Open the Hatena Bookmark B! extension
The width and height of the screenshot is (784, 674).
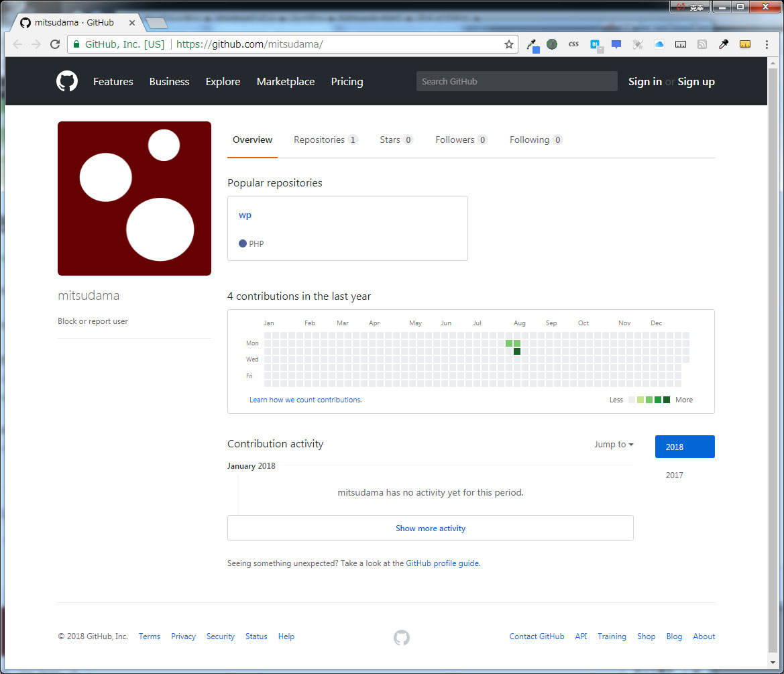pos(596,46)
